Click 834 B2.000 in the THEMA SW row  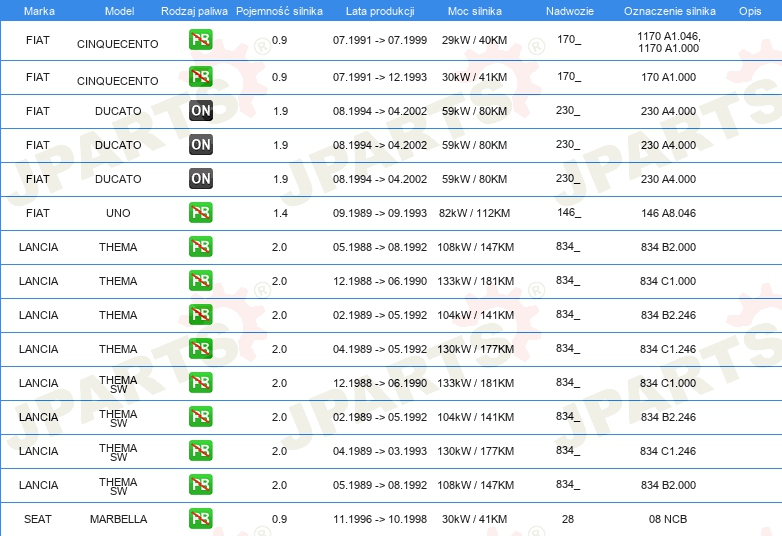coord(668,485)
